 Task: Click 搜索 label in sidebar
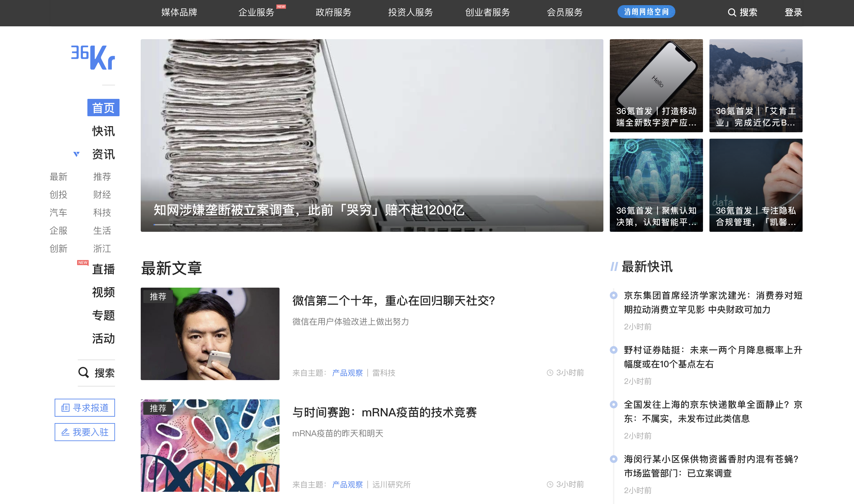104,373
